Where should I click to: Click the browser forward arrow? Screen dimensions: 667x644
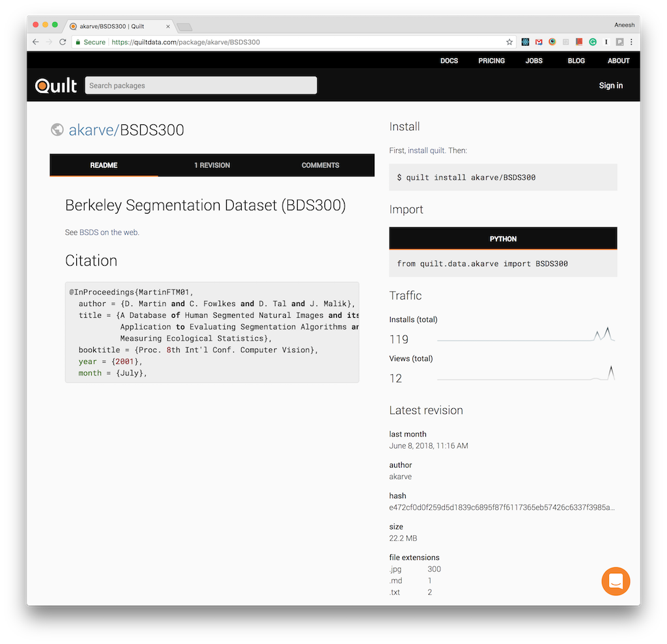[50, 42]
